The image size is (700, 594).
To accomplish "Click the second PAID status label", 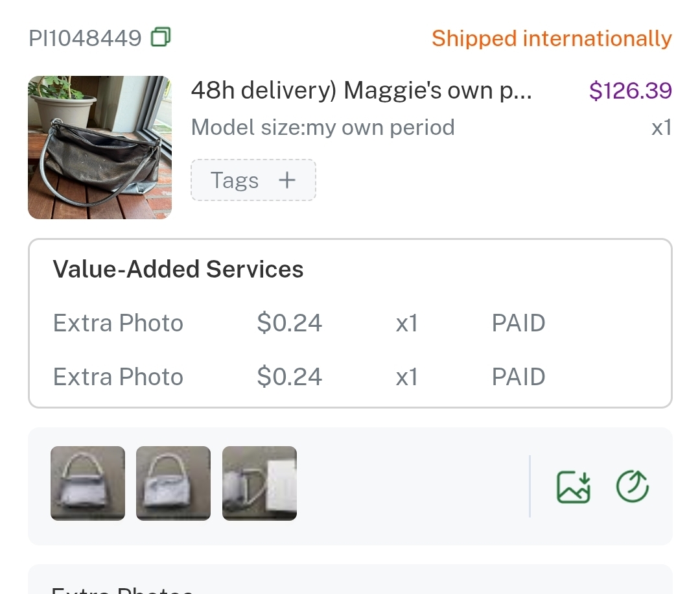I will tap(519, 377).
